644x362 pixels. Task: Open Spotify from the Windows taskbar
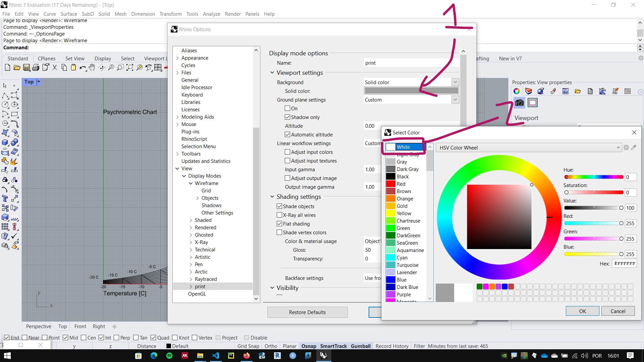[169, 356]
